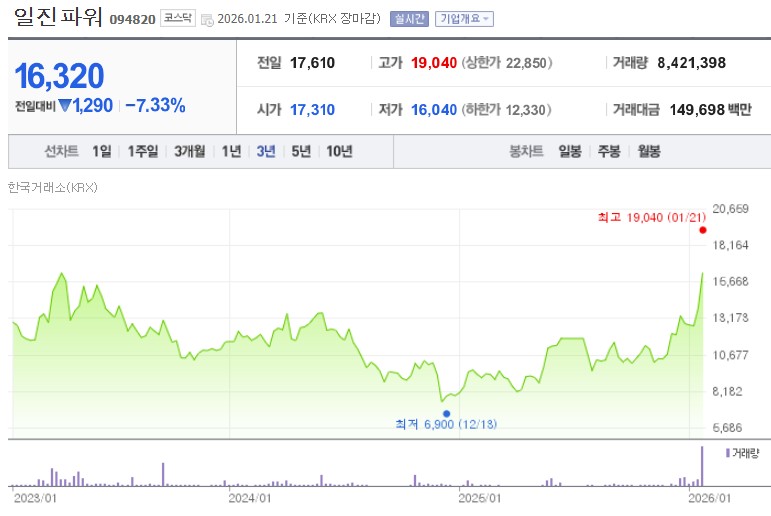Click the 선차트 label
Screen dimensions: 771x516
(61, 151)
